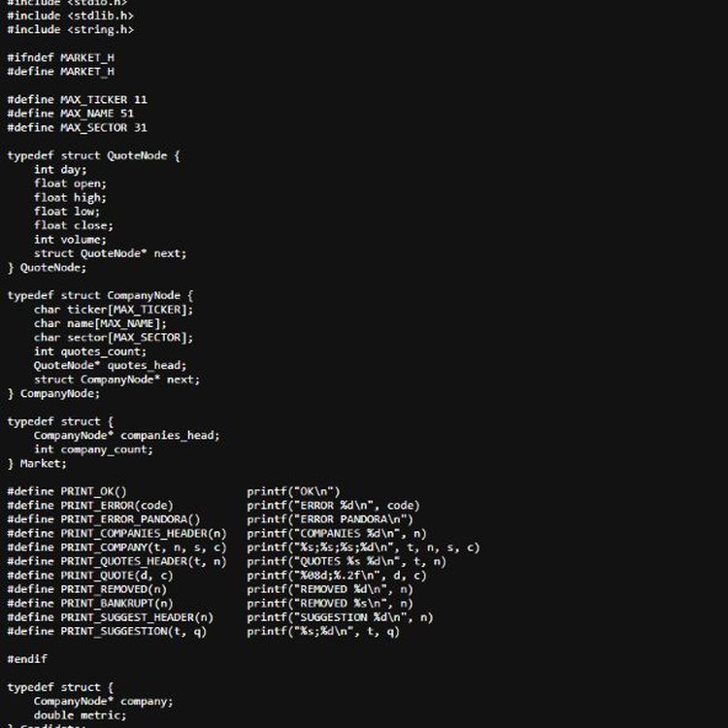Click the PRINT_OK() macro name
728x728 pixels.
click(x=93, y=491)
